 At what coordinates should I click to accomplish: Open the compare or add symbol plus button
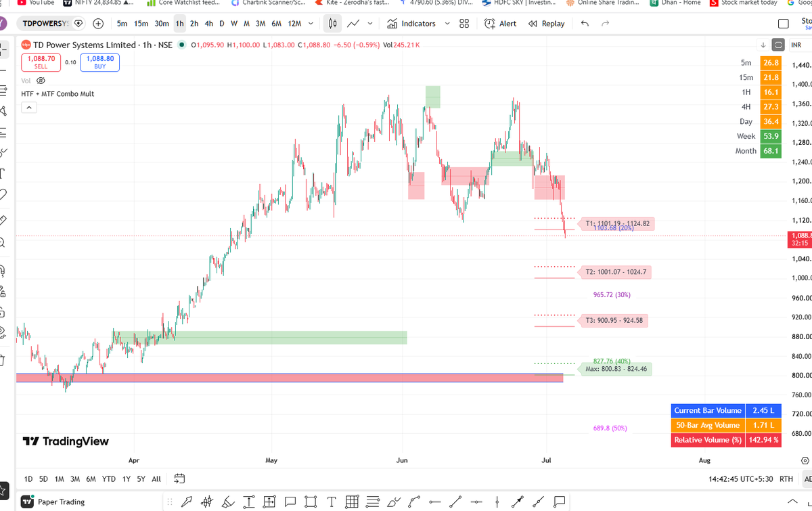click(98, 24)
